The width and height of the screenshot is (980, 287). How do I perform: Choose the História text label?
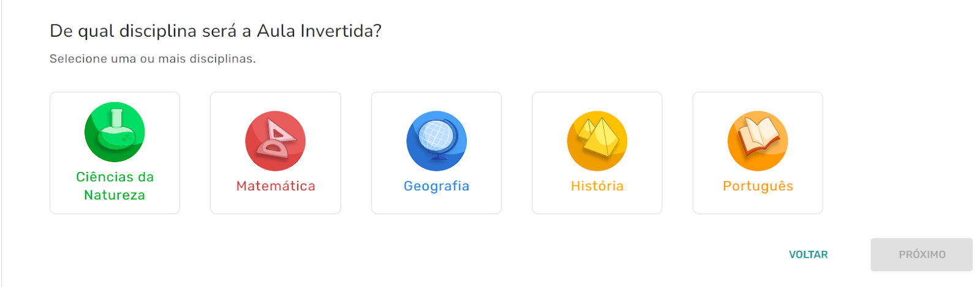pyautogui.click(x=597, y=186)
